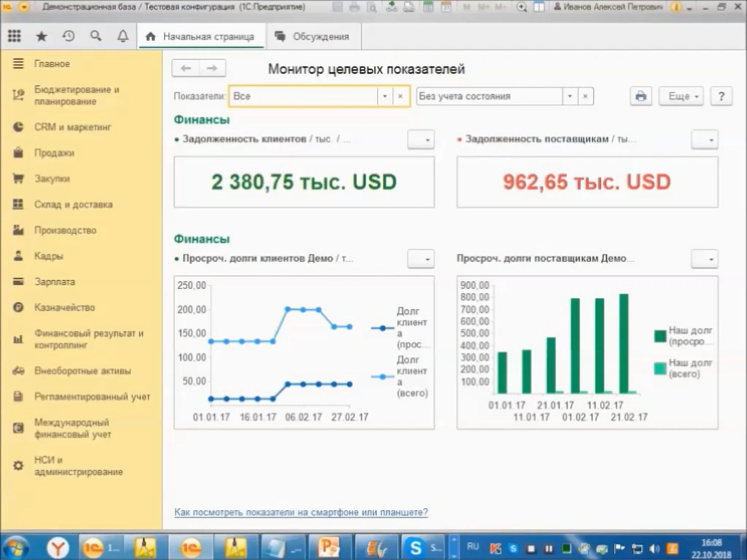Viewport: 747px width, 560px height.
Task: Toggle panel layout icon in title bar
Action: pyautogui.click(x=539, y=7)
